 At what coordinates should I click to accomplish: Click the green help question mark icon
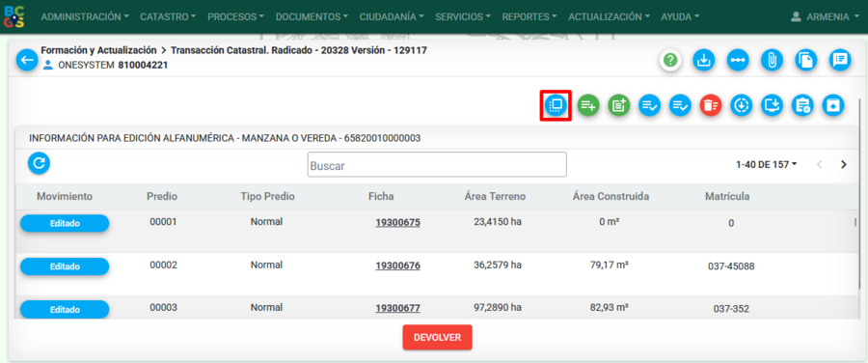pos(670,61)
